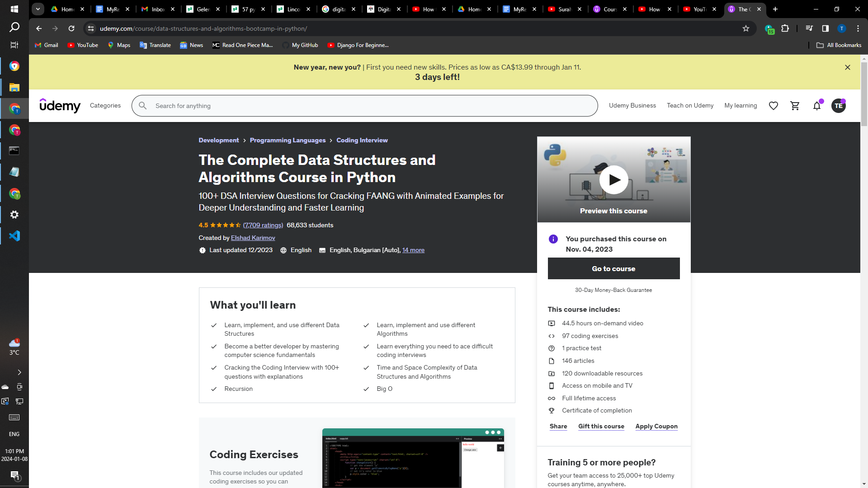This screenshot has height=488, width=868.
Task: Open My learning menu item
Action: [741, 106]
